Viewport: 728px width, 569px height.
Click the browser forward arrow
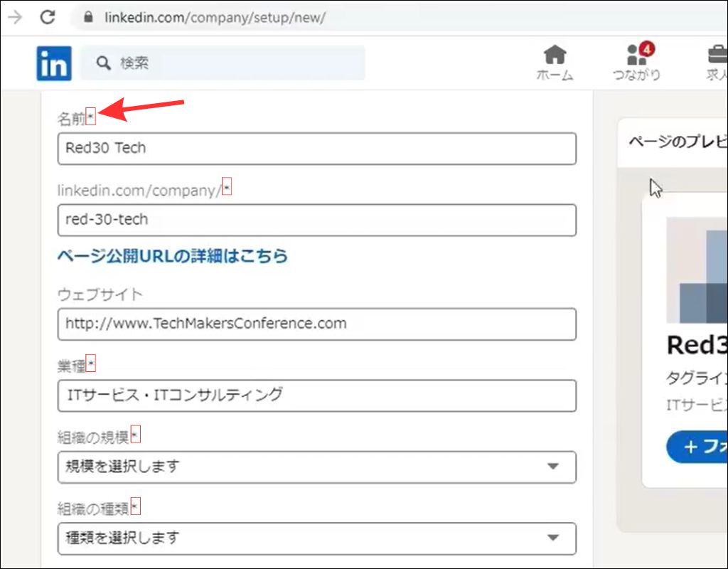click(16, 18)
